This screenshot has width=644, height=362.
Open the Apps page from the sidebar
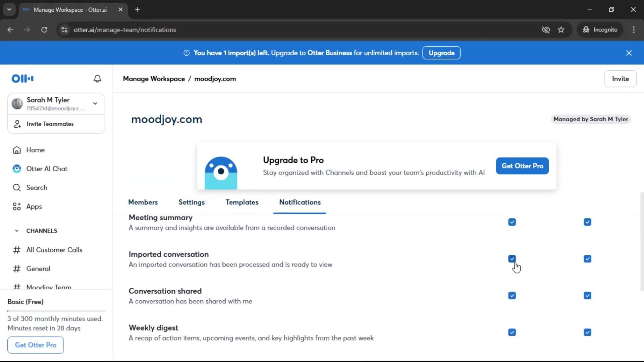[34, 206]
